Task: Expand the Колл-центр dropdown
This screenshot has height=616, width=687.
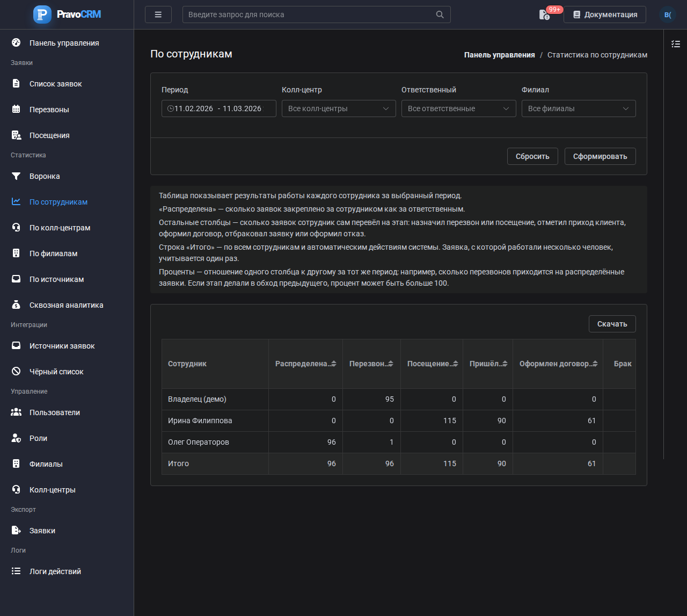Action: (x=339, y=108)
